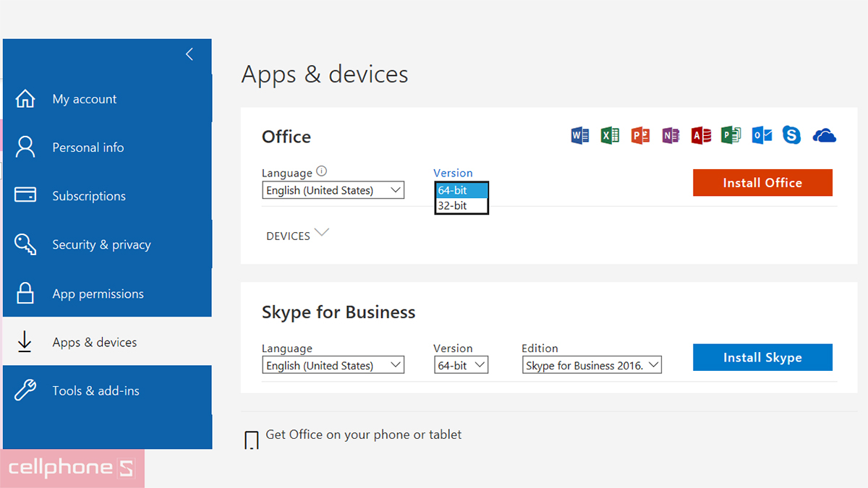
Task: Click the padlock icon beside App permissions
Action: 25,293
